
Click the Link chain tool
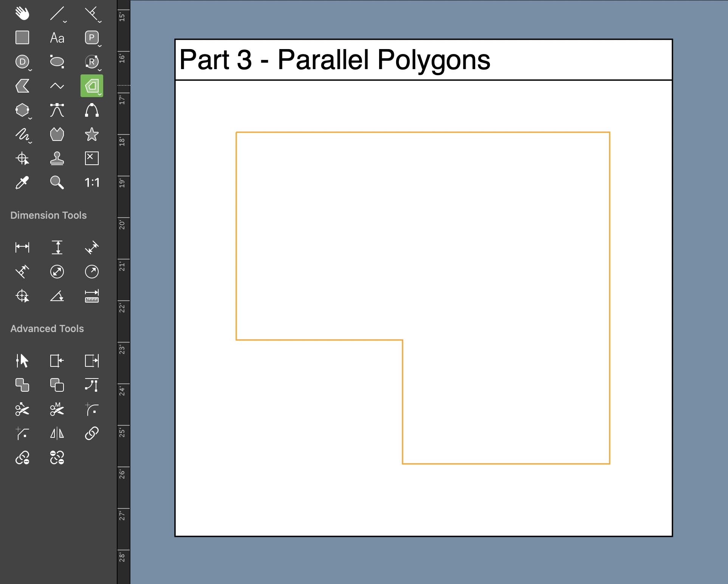tap(92, 433)
